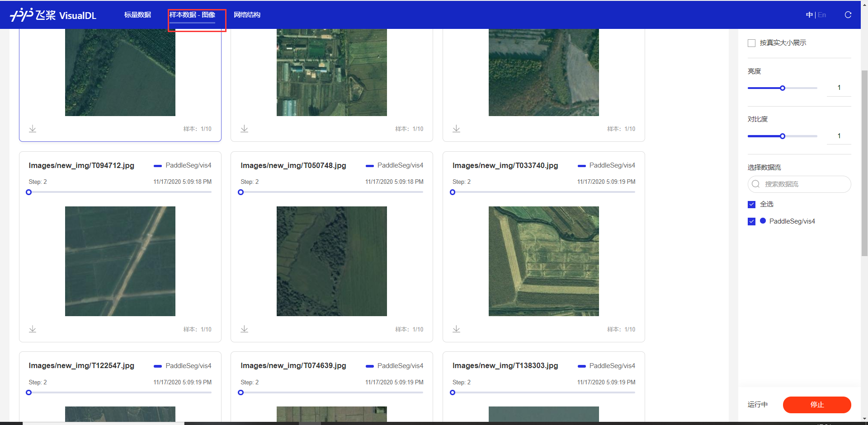Open the T094712.jpg crossroads image
This screenshot has width=868, height=425.
click(x=120, y=261)
